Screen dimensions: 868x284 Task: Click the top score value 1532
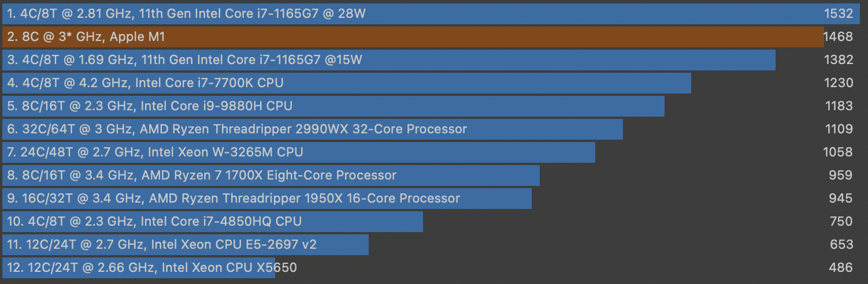point(839,13)
